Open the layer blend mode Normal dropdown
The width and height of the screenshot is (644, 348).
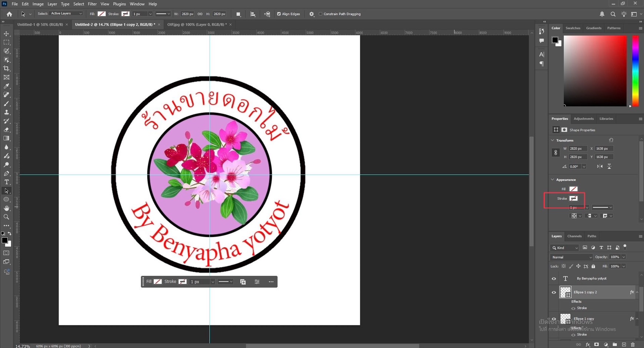[x=571, y=257]
